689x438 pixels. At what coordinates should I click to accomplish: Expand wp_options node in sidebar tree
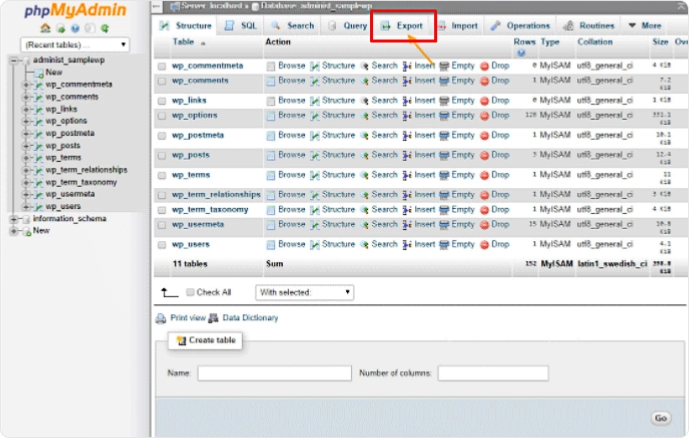pyautogui.click(x=26, y=121)
